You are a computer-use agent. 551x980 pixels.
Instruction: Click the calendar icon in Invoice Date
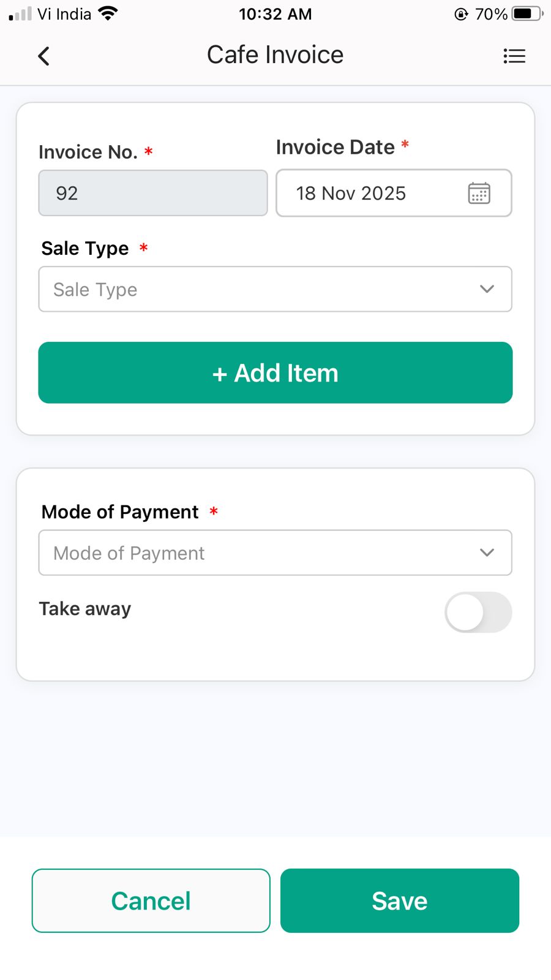coord(479,194)
